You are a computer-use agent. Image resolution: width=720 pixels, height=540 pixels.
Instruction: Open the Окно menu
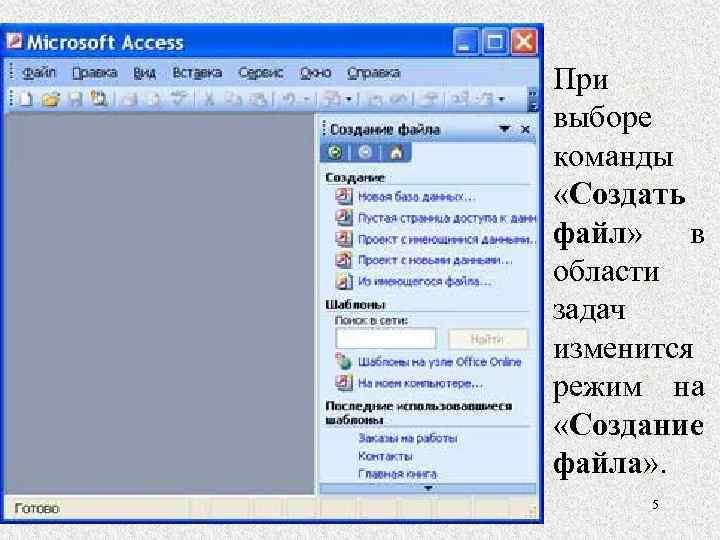[x=315, y=73]
